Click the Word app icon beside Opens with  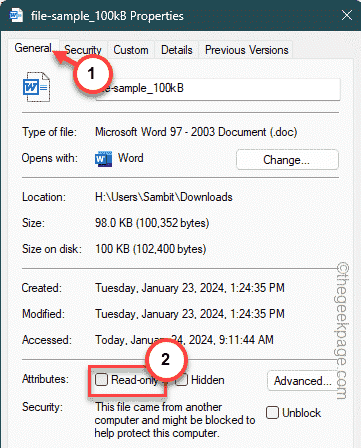[x=103, y=159]
